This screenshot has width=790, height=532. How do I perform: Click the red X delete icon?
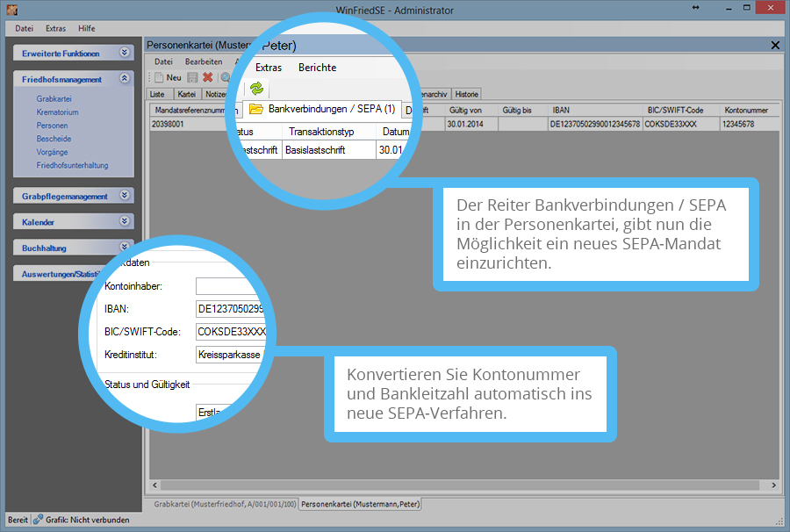[208, 78]
